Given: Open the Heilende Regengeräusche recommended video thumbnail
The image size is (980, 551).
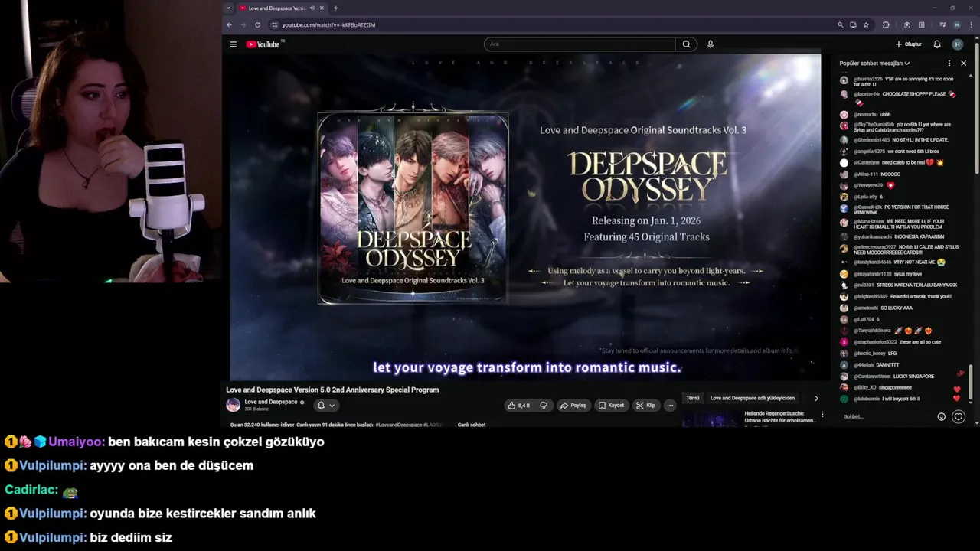Looking at the screenshot, I should pos(710,419).
